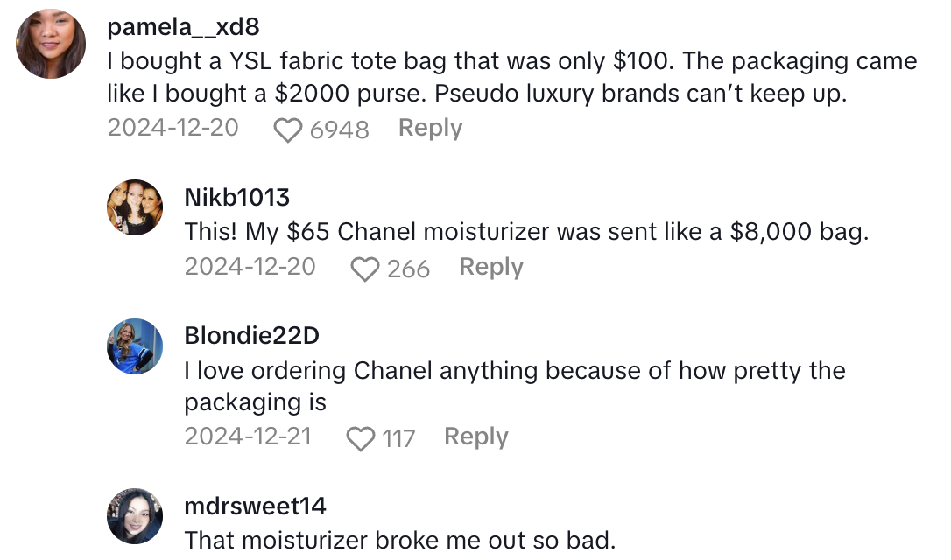Click the 2024-12-21 timestamp on Blondie22D's reply
This screenshot has width=951, height=560.
248,437
